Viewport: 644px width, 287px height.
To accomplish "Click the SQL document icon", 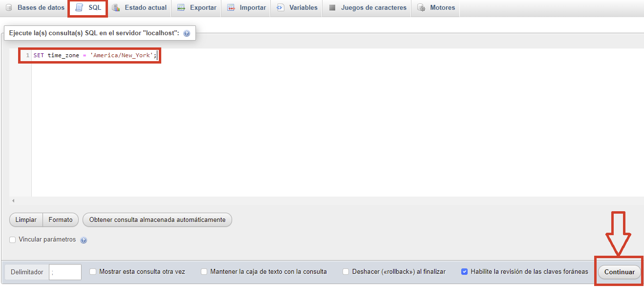I will [79, 8].
